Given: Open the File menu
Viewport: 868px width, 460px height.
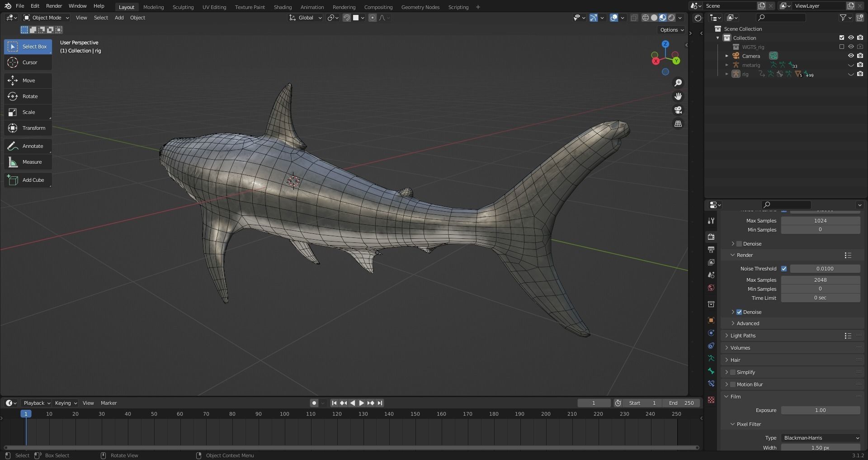Looking at the screenshot, I should (x=20, y=6).
